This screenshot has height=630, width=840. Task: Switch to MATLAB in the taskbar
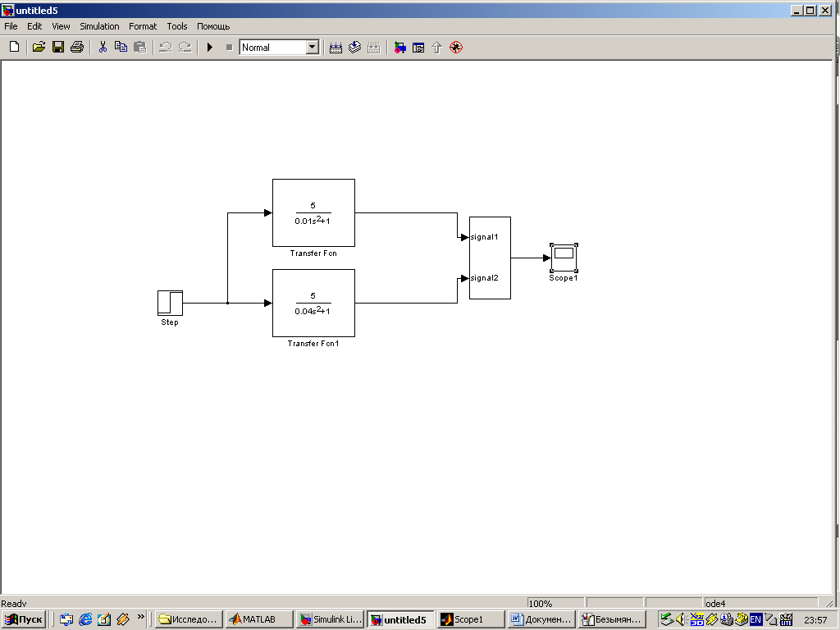coord(253,619)
